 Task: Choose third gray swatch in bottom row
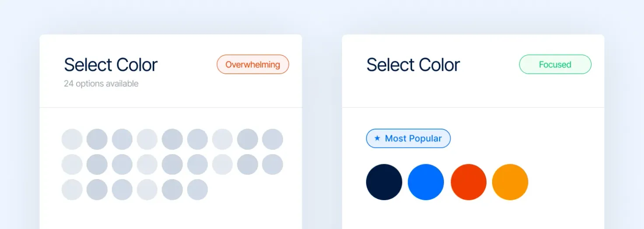tap(122, 190)
